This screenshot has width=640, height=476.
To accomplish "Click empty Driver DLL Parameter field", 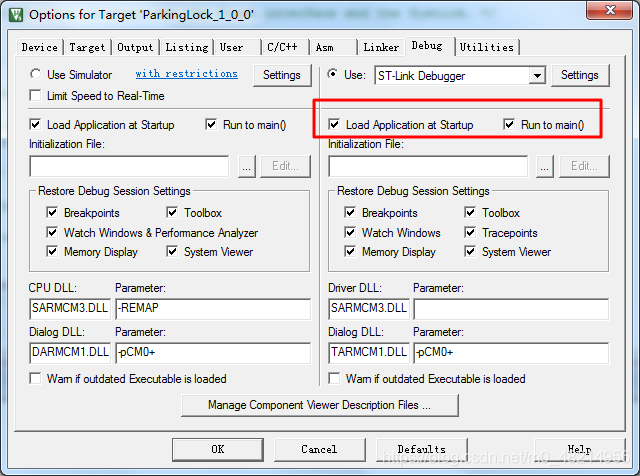I will 511,308.
